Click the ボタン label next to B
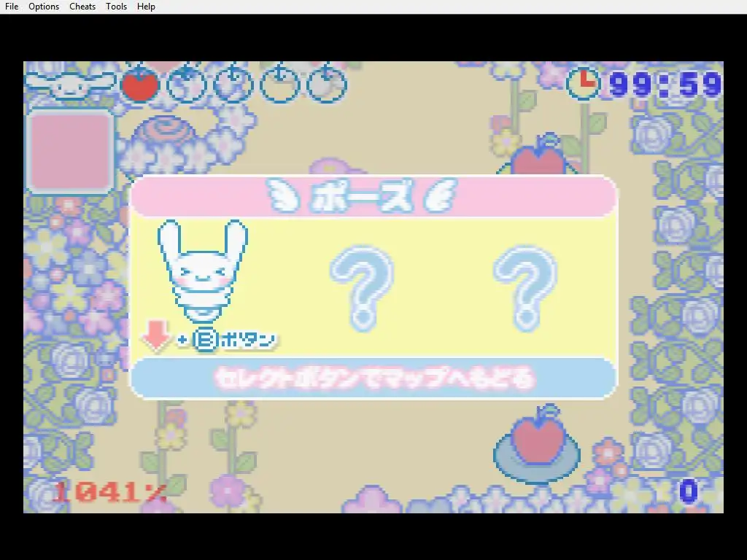747x560 pixels. 248,340
